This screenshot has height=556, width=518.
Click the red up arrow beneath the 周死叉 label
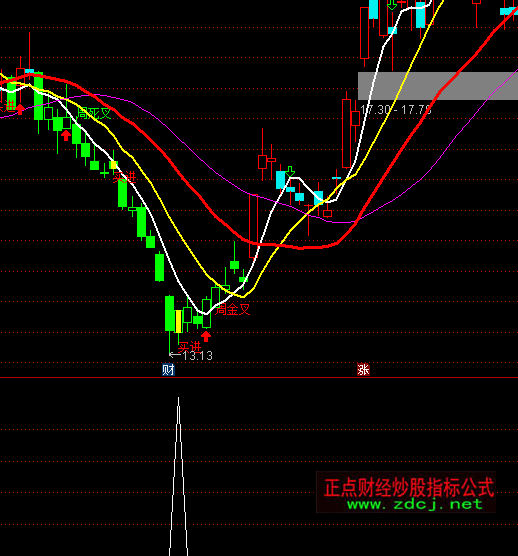(x=66, y=135)
